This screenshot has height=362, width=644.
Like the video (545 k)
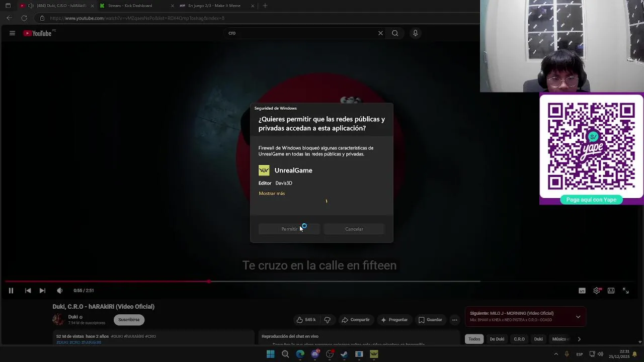[306, 320]
